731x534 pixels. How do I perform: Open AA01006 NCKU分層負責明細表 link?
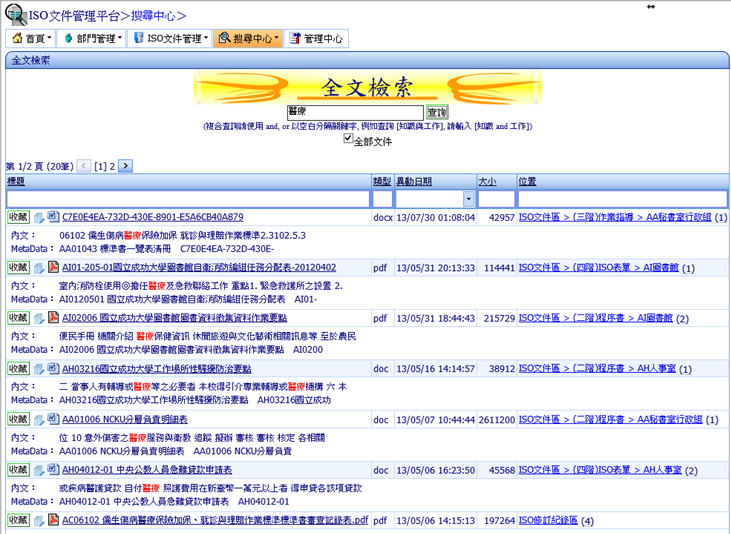[x=125, y=419]
